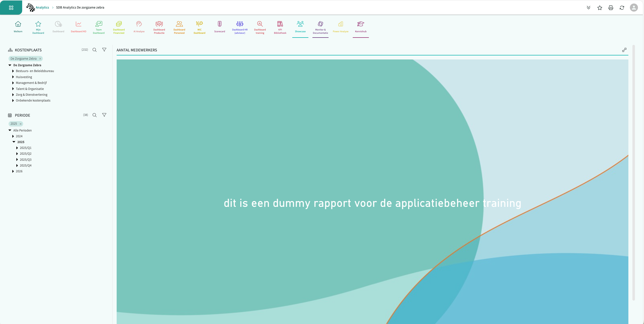This screenshot has width=644, height=324.
Task: Remove the 2025 period filter chip
Action: click(x=21, y=124)
